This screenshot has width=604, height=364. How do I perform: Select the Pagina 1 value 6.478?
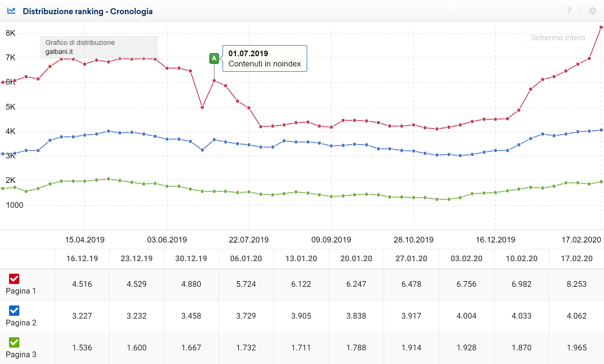[x=411, y=284]
